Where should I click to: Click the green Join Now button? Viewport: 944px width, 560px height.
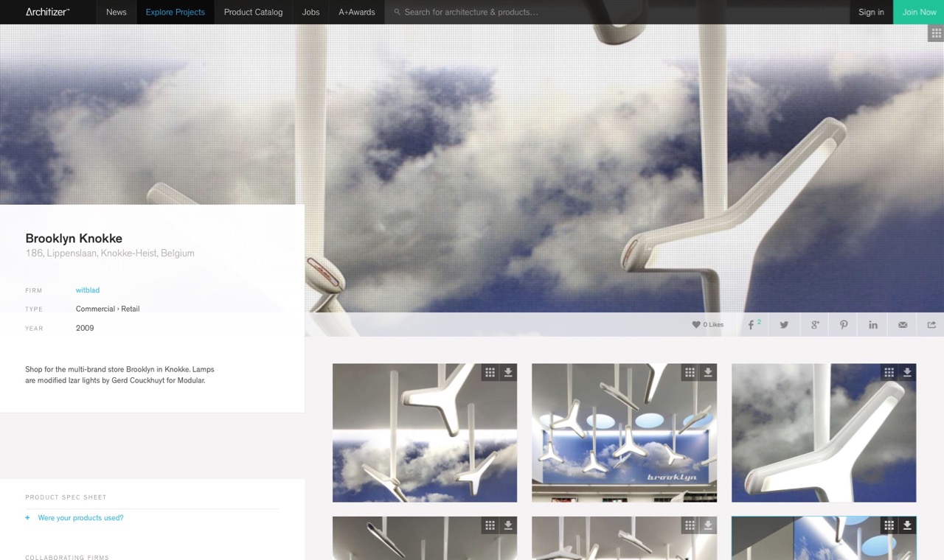[x=919, y=12]
